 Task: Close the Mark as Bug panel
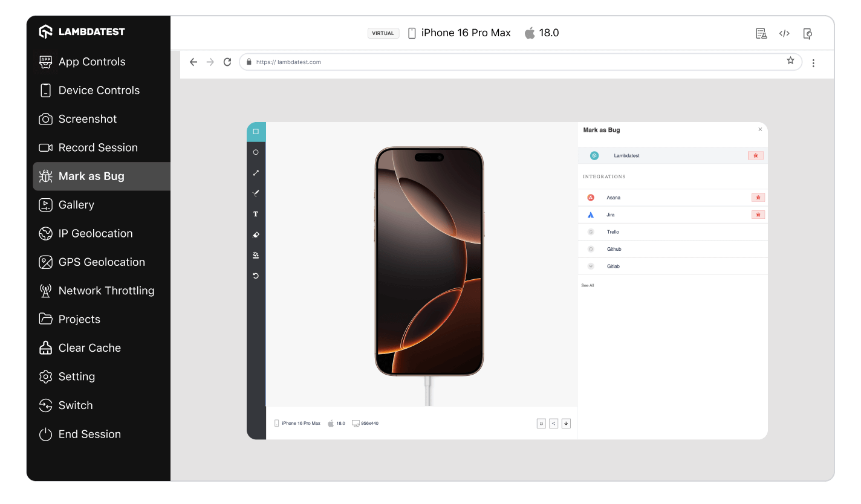(760, 129)
